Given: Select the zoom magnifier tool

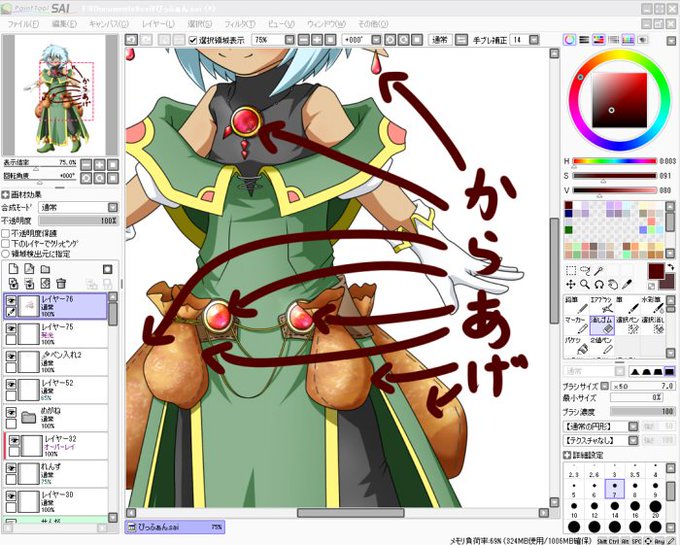Looking at the screenshot, I should (585, 284).
